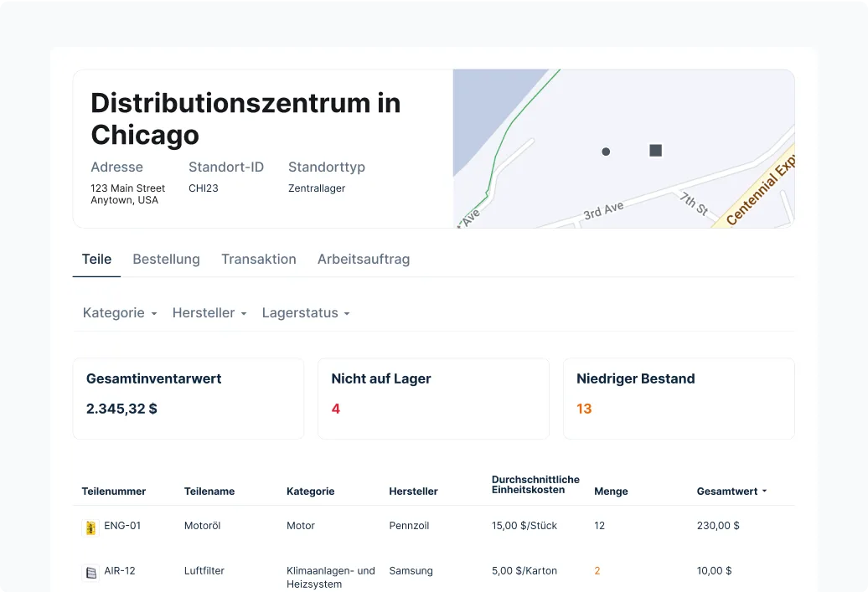Open the Bestellung tab

(x=166, y=259)
